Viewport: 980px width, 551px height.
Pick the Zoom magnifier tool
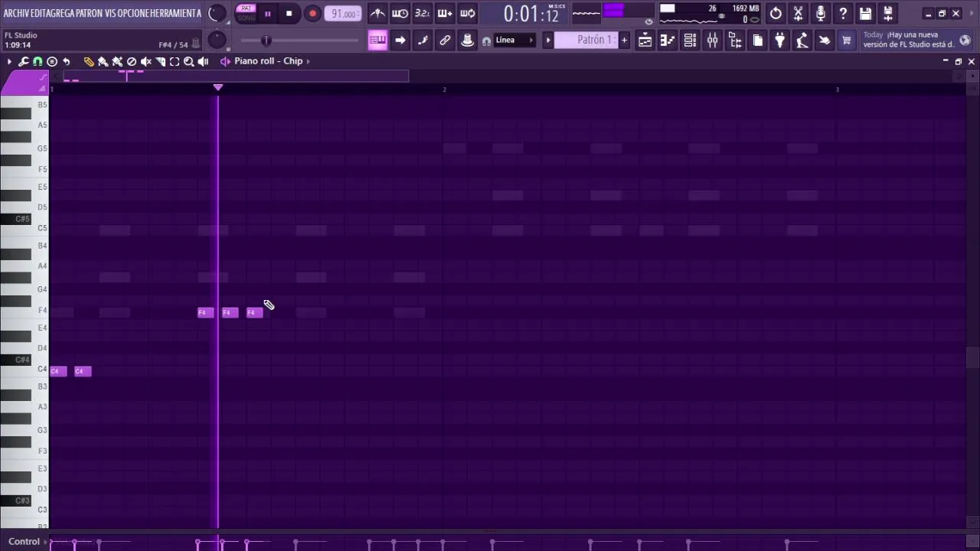pyautogui.click(x=188, y=61)
